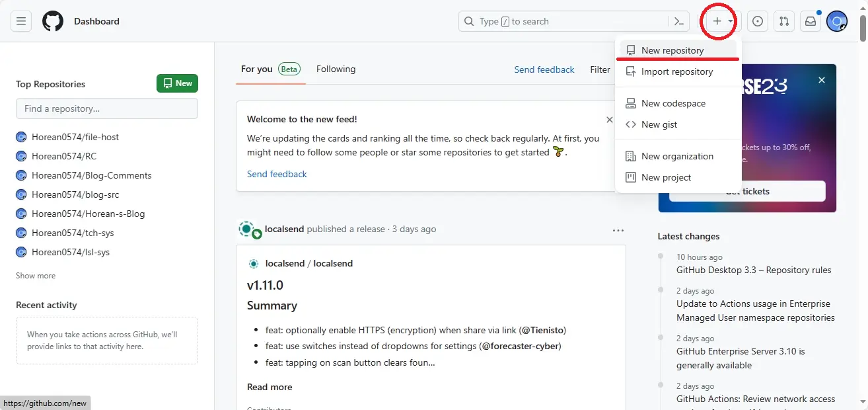Expand Show more under Top Repositories
The width and height of the screenshot is (868, 410).
point(36,276)
